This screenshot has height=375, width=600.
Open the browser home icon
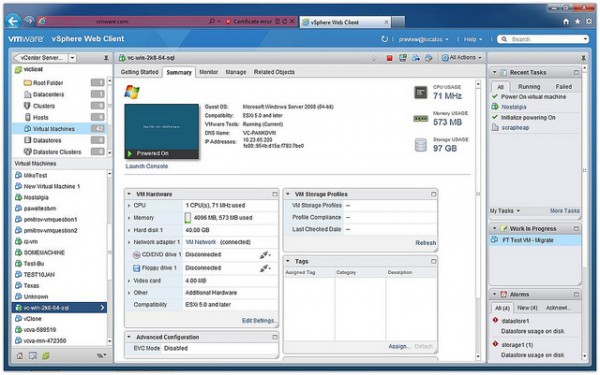point(566,22)
